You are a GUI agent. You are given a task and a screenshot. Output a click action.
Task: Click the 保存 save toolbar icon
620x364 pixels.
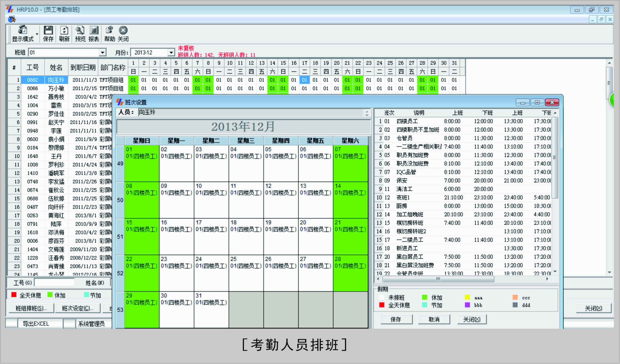(48, 34)
